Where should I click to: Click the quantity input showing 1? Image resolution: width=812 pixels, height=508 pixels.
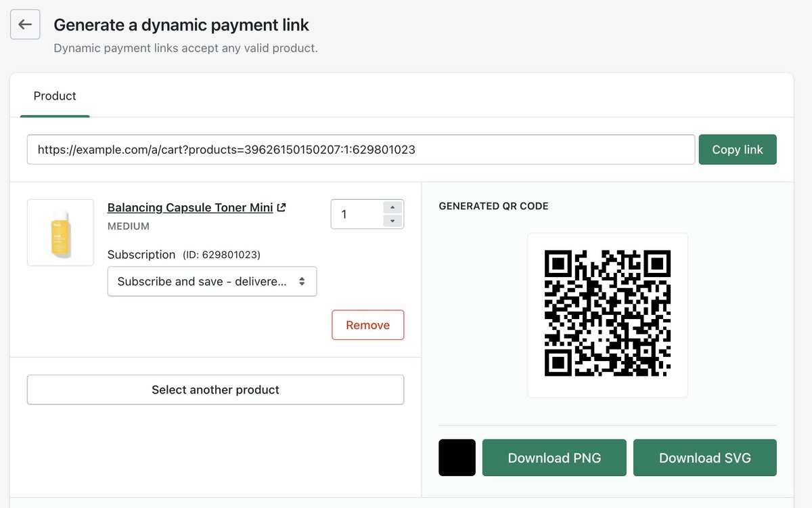[356, 214]
